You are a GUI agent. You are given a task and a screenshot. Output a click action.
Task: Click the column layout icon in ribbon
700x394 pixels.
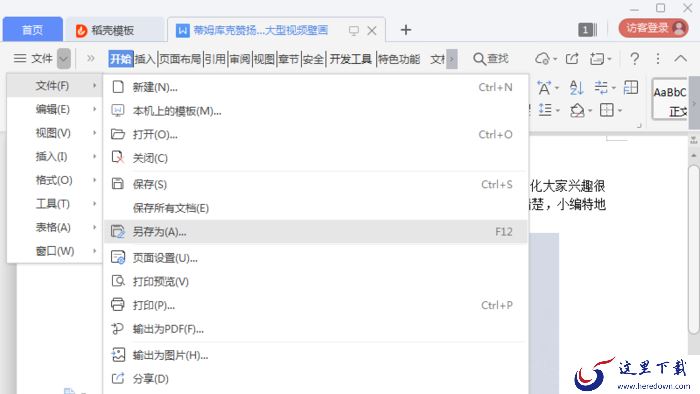pyautogui.click(x=631, y=87)
